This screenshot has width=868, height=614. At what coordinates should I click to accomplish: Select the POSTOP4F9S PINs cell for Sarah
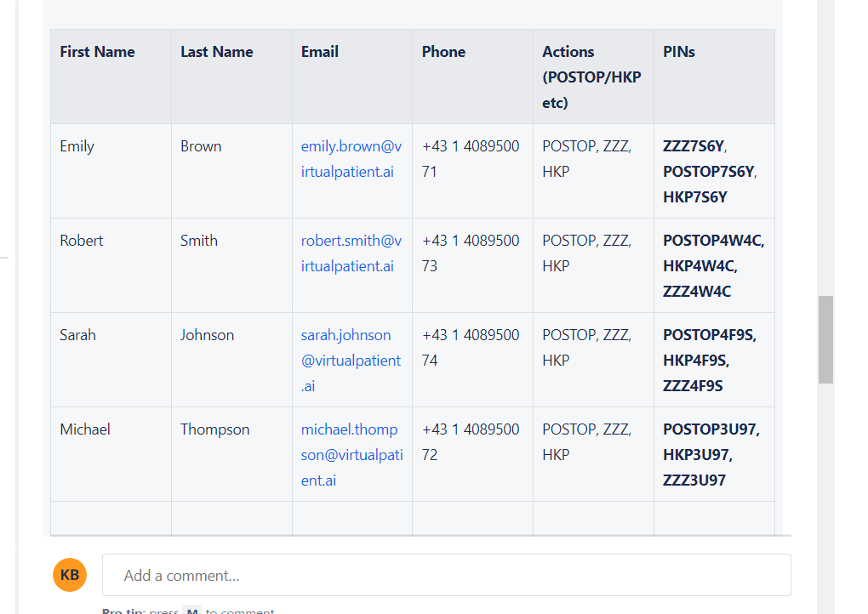coord(713,360)
